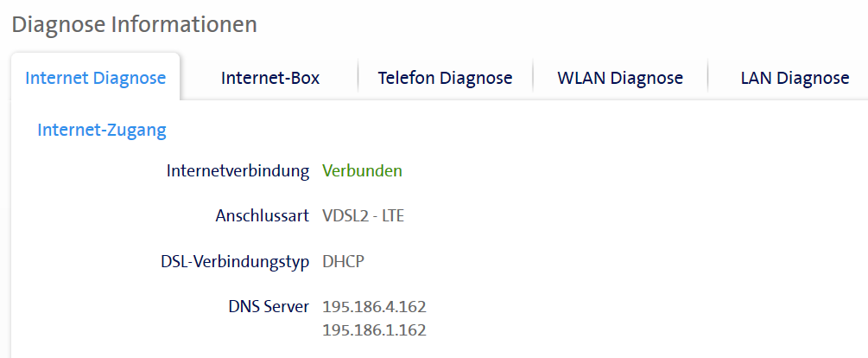
Task: Click empty tab bar area after LAN Diagnose
Action: click(x=862, y=78)
